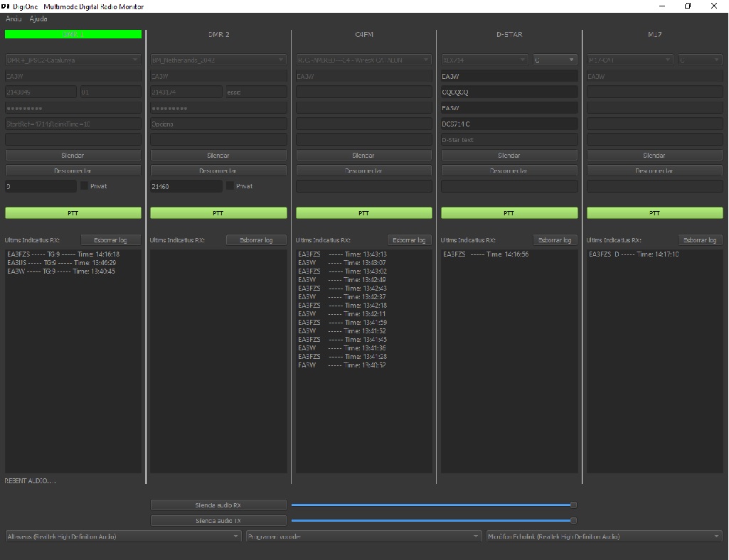Toggle the Privat checkbox in DMR 1
Viewport: 729px width, 560px height.
coord(84,186)
